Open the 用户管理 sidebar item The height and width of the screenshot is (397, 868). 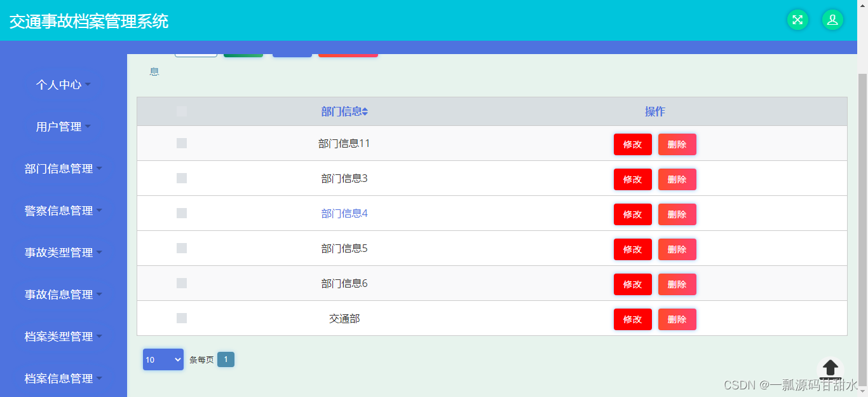tap(64, 127)
